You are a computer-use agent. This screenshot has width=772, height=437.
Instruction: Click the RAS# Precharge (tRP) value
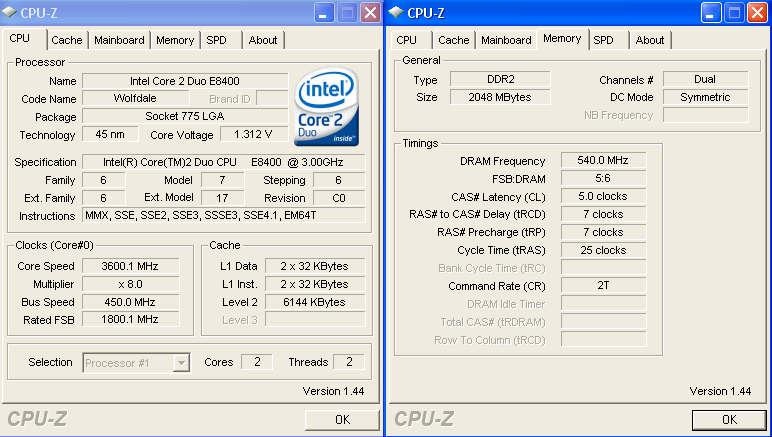(x=604, y=232)
